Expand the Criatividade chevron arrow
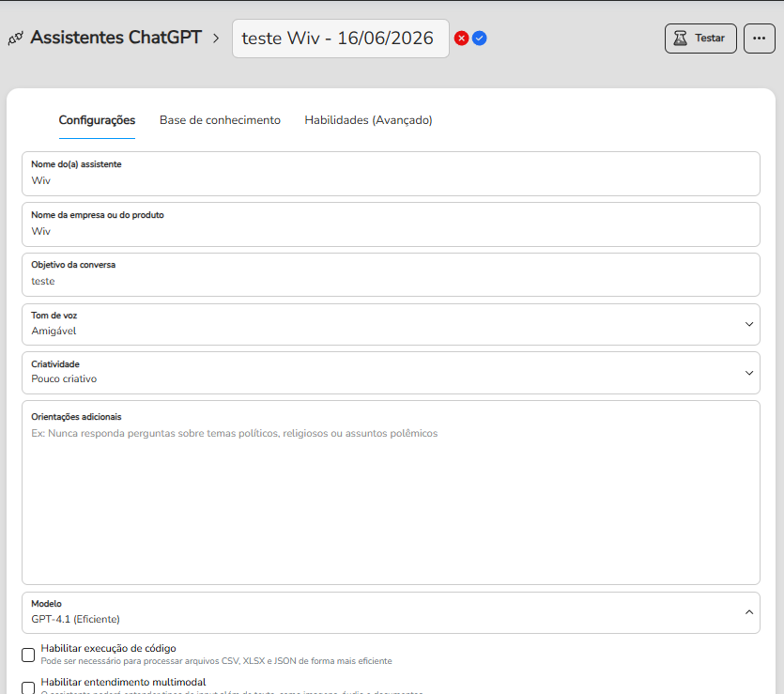The image size is (784, 694). point(749,373)
